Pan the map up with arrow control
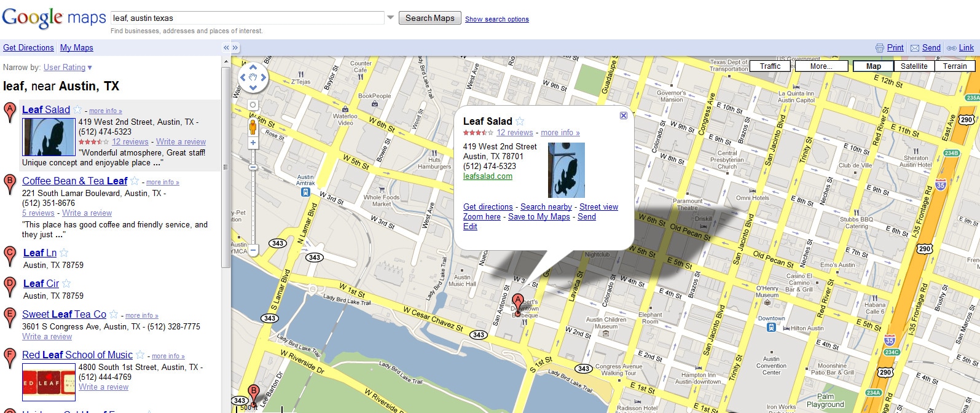This screenshot has width=980, height=413. (253, 67)
